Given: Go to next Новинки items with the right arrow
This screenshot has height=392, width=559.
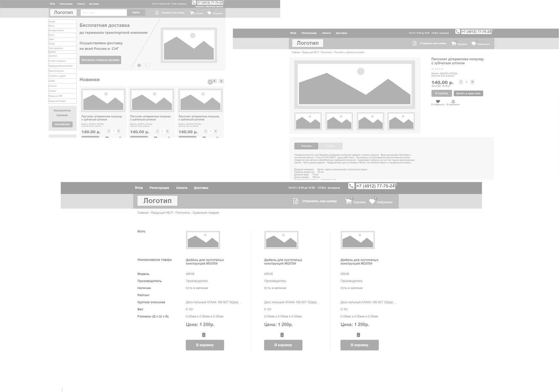Looking at the screenshot, I should (x=221, y=81).
